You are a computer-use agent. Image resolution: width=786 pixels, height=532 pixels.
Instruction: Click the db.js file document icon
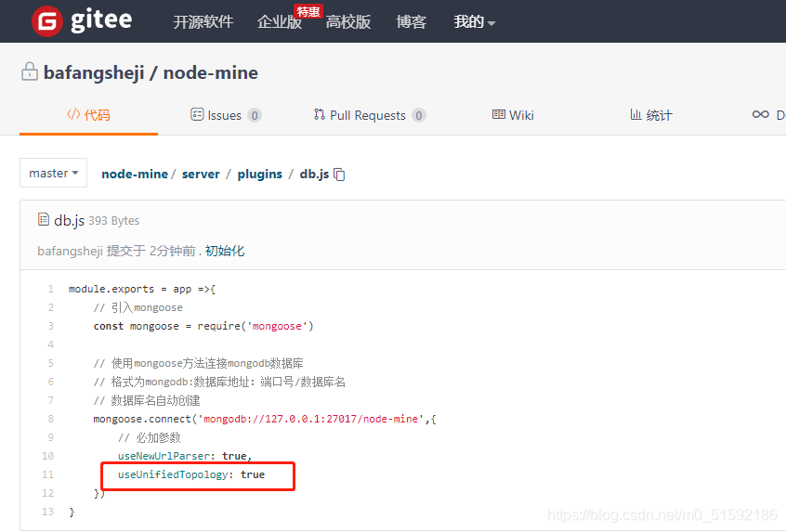pyautogui.click(x=44, y=219)
